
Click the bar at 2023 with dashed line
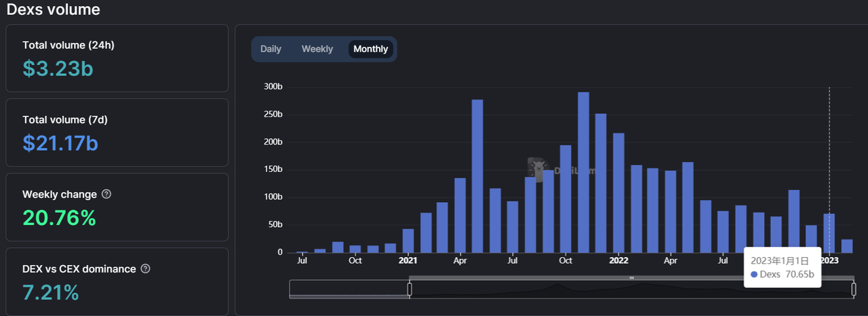829,233
